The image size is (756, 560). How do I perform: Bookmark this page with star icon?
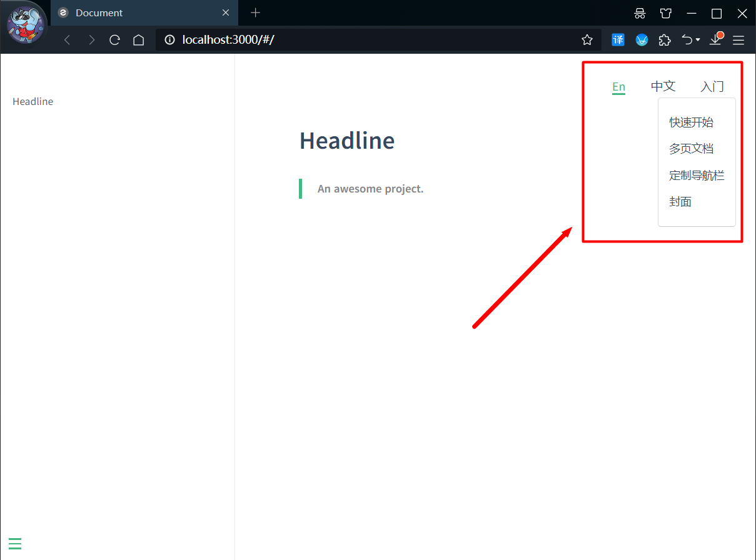[x=587, y=40]
